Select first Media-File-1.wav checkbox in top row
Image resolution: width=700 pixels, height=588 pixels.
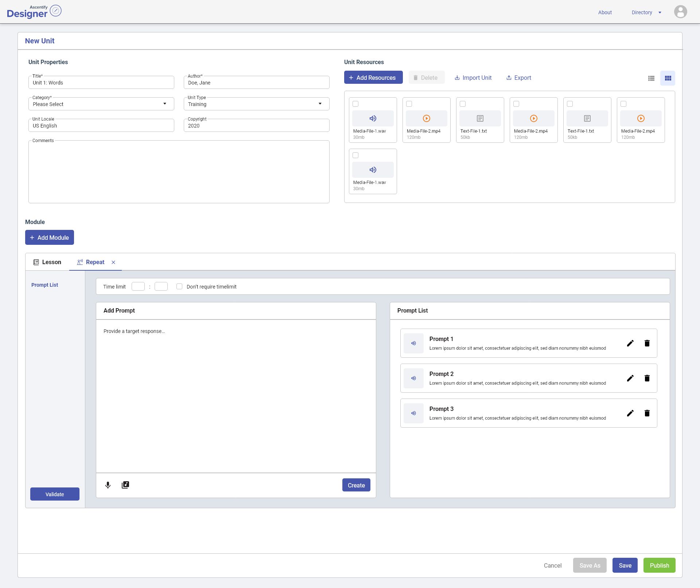pos(355,104)
